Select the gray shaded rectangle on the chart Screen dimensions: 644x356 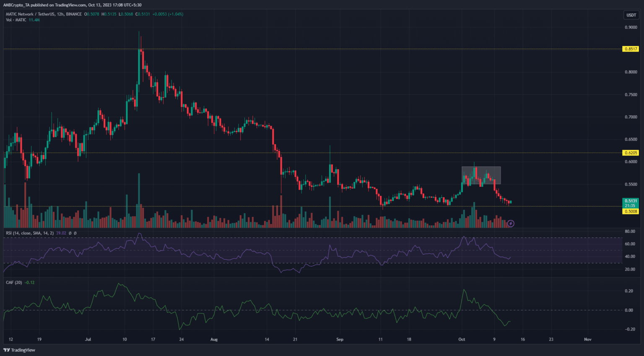tap(481, 175)
